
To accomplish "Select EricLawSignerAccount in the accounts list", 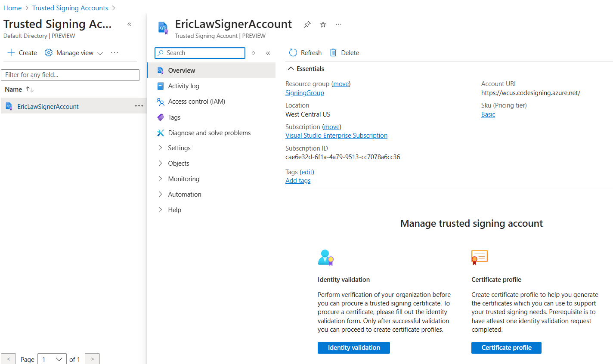I will pos(48,106).
